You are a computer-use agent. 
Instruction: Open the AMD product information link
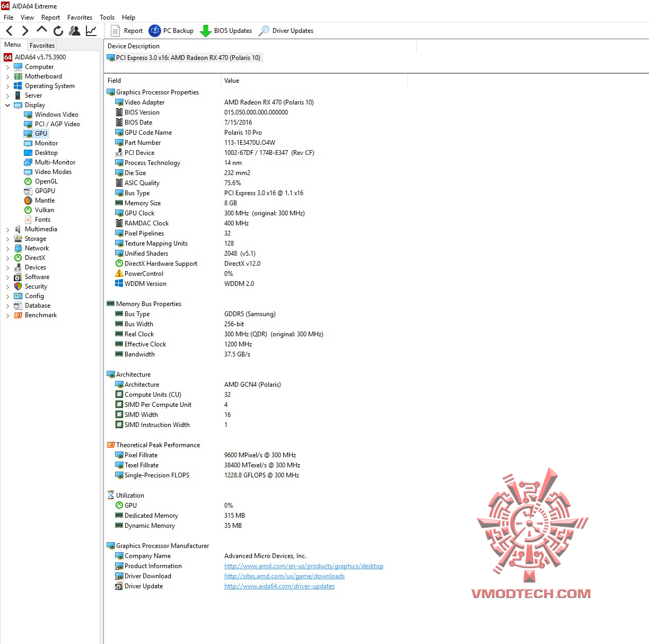pos(304,566)
